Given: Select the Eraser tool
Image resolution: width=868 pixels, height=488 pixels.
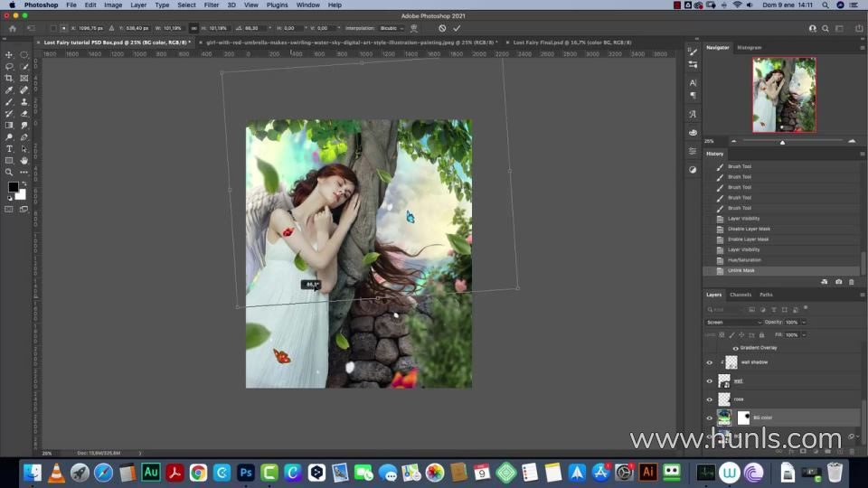Looking at the screenshot, I should 24,114.
